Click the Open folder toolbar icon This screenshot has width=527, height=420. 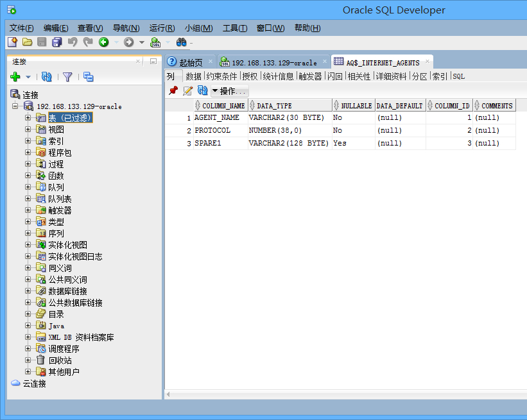point(27,42)
